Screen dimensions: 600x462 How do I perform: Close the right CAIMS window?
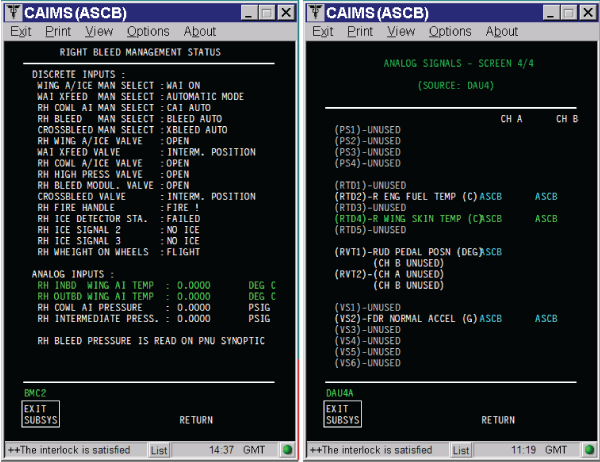tap(586, 12)
